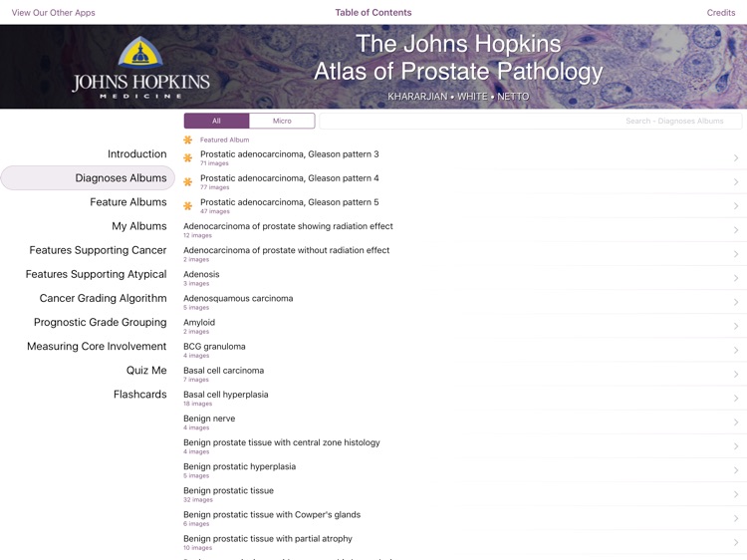Click the Search Diagnoses Albums field
Screen dimensions: 747x560
click(x=530, y=121)
